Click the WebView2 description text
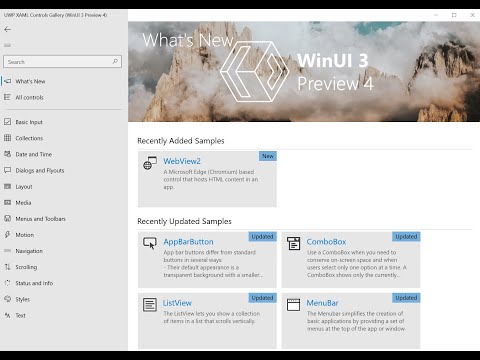The width and height of the screenshot is (480, 360). (x=211, y=179)
